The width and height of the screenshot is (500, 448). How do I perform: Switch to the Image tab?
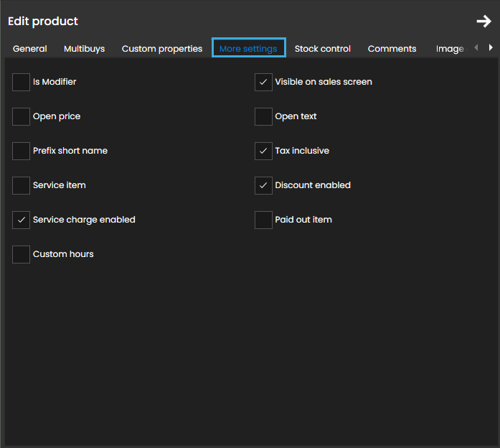click(x=450, y=49)
